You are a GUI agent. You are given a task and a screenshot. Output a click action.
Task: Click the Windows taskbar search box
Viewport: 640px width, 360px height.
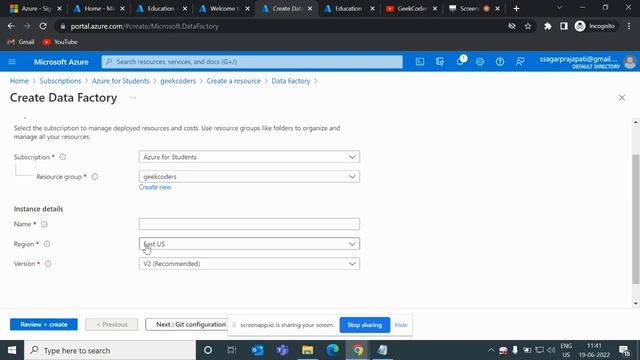(110, 350)
